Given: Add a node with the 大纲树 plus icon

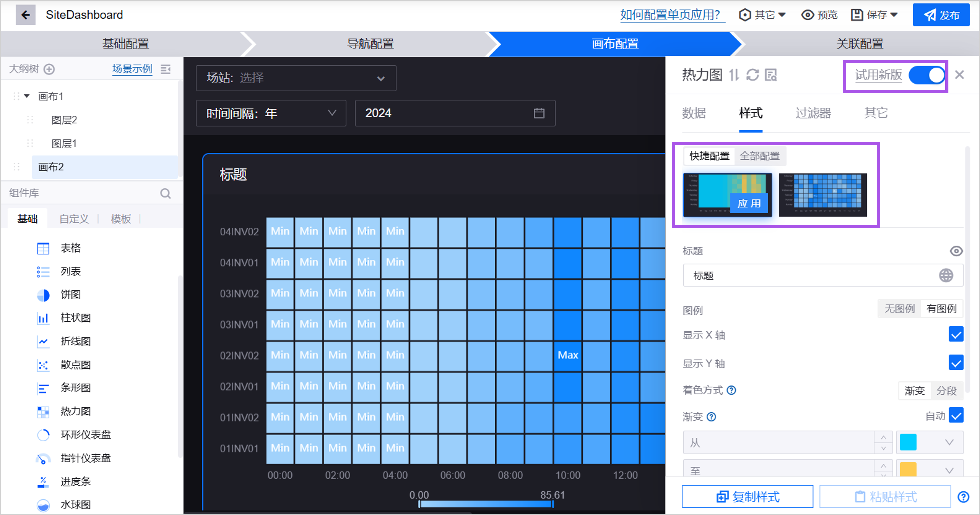Looking at the screenshot, I should [49, 69].
